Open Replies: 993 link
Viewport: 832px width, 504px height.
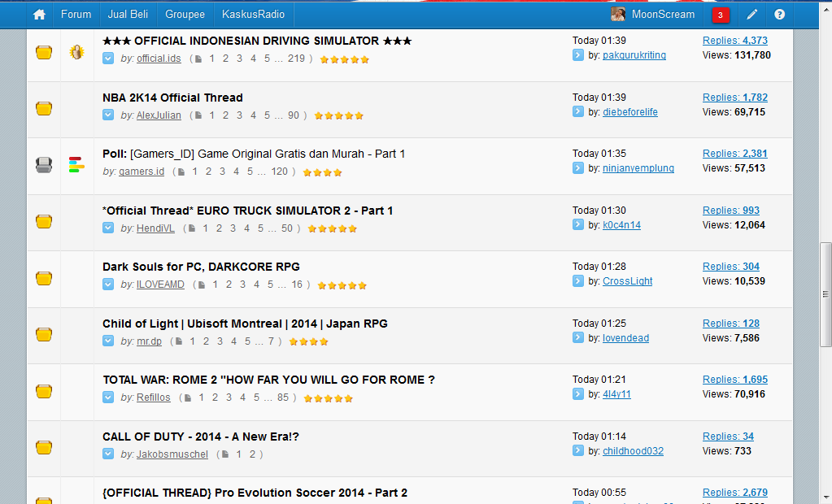tap(730, 210)
